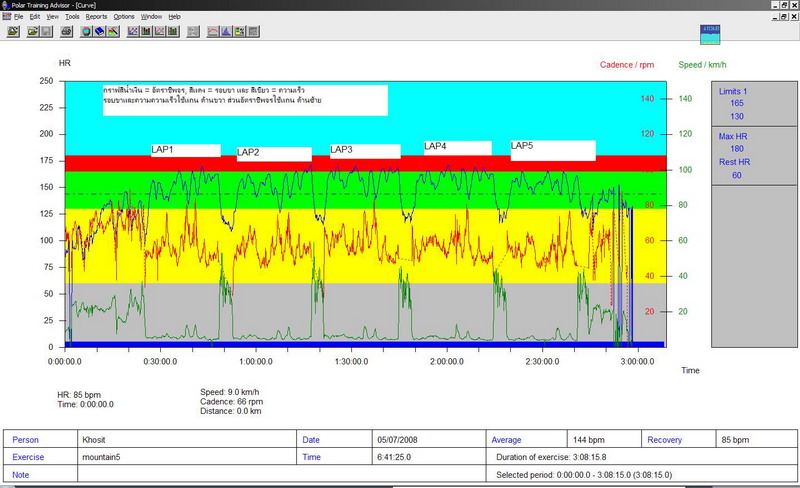Open the Reports menu
The height and width of the screenshot is (488, 800).
96,17
